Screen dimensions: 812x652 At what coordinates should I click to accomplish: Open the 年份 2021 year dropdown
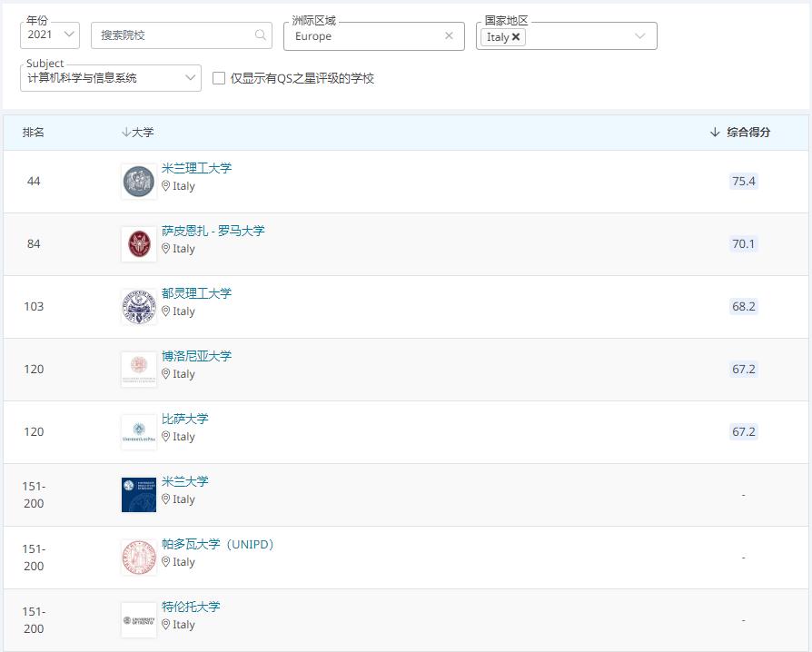pos(50,35)
